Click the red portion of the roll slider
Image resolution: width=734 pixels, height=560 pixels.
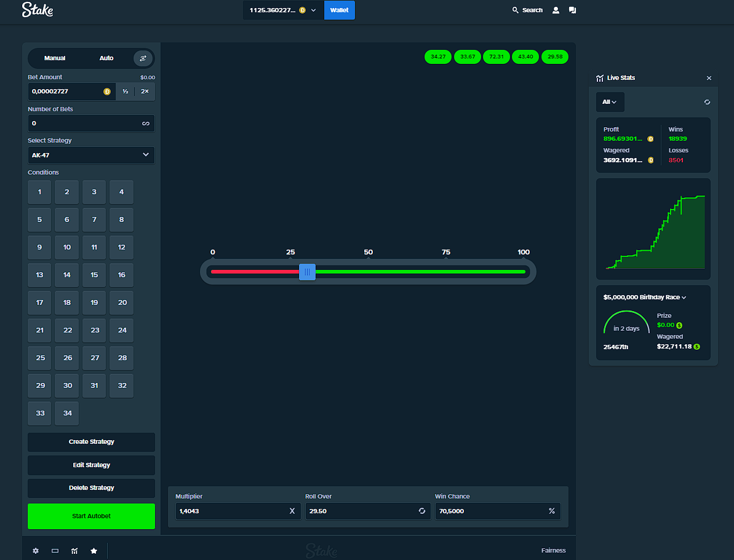point(255,272)
